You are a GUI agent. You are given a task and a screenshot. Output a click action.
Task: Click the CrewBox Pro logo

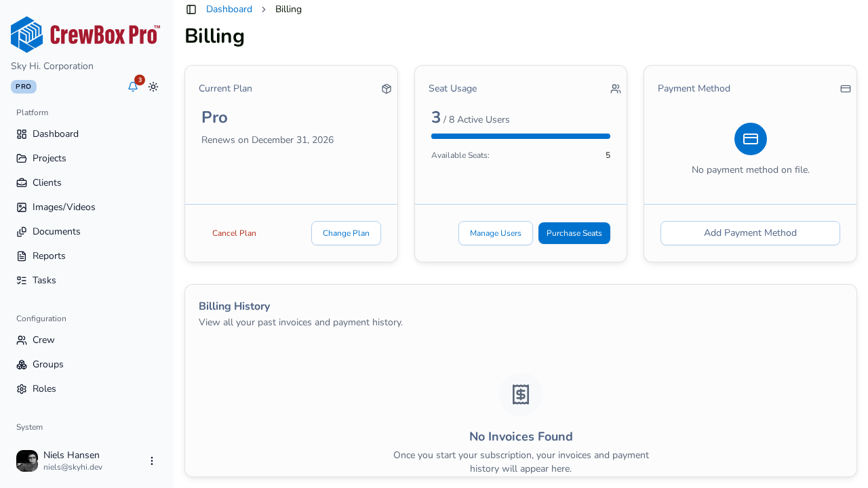[85, 35]
